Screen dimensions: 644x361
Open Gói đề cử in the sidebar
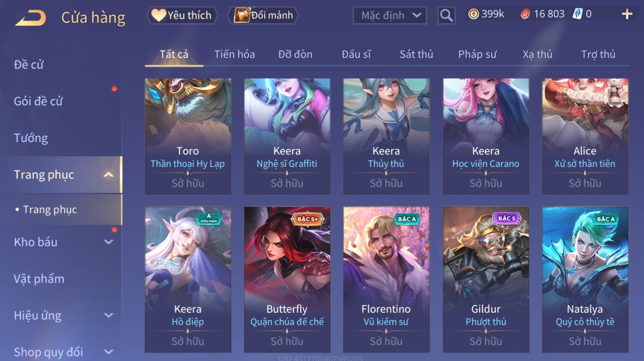(38, 101)
